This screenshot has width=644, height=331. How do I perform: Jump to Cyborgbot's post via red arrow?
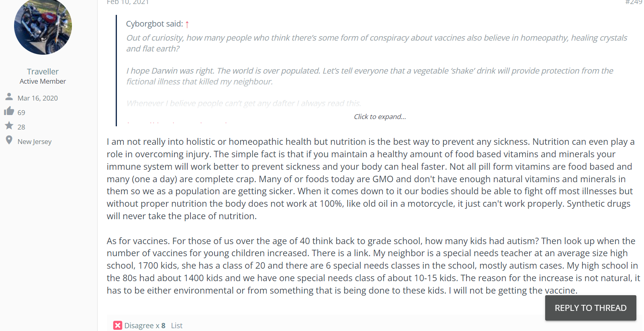(x=187, y=24)
